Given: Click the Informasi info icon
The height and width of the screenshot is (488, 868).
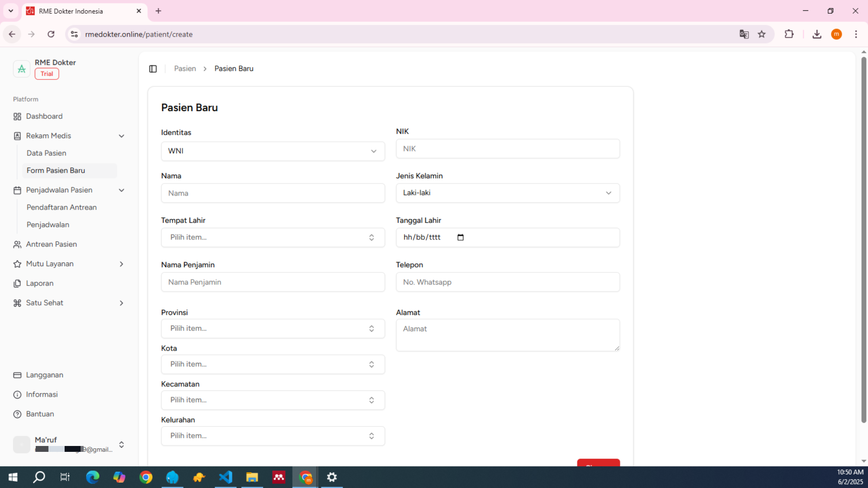Looking at the screenshot, I should (17, 395).
